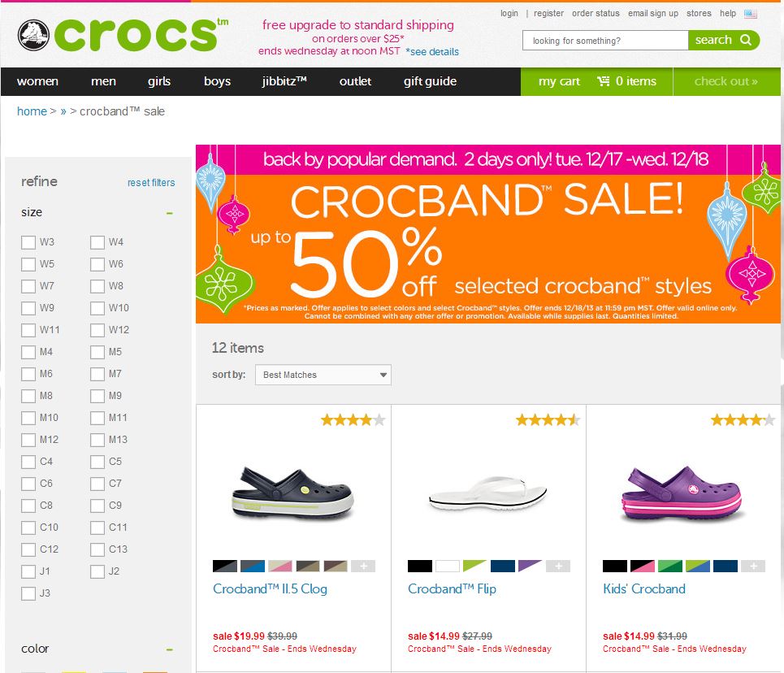Click the US flag country icon
Image resolution: width=784 pixels, height=673 pixels.
[x=750, y=14]
